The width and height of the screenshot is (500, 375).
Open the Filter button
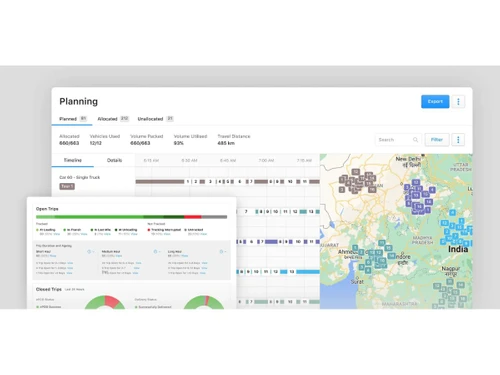coord(437,140)
